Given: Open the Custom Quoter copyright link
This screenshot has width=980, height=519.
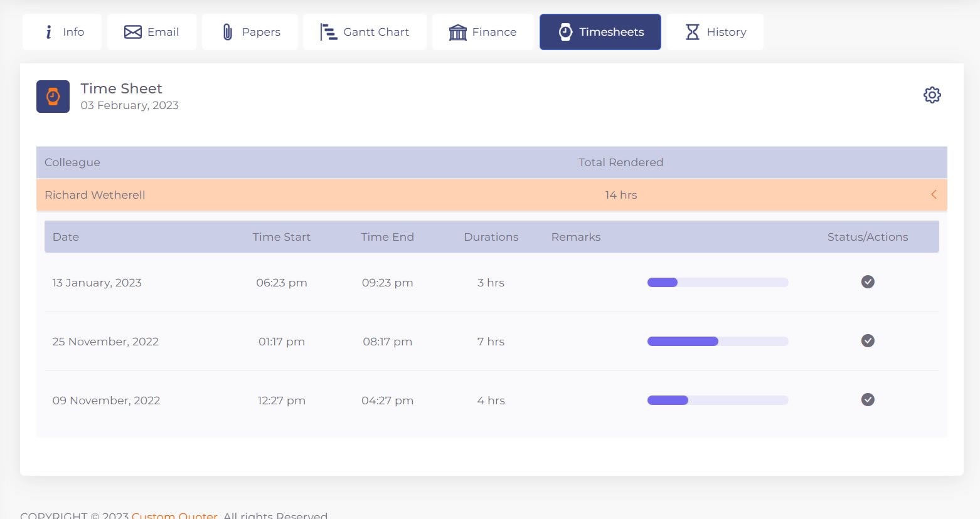Looking at the screenshot, I should tap(174, 515).
